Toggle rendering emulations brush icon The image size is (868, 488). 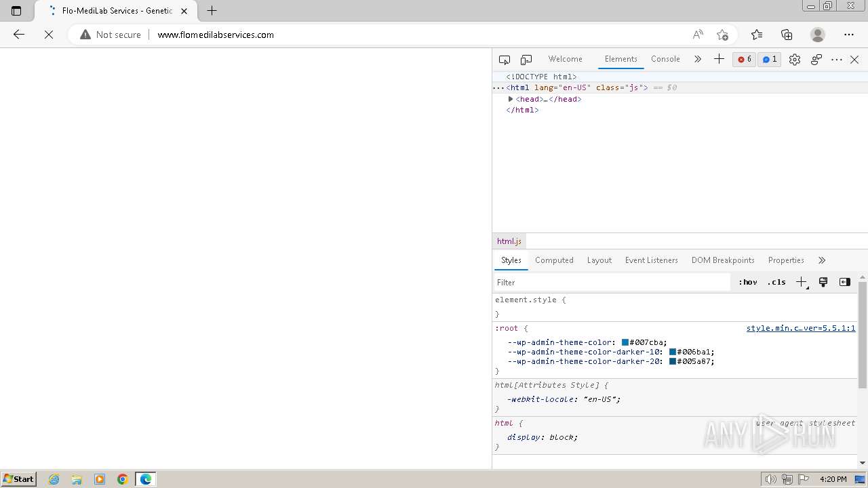(x=823, y=282)
